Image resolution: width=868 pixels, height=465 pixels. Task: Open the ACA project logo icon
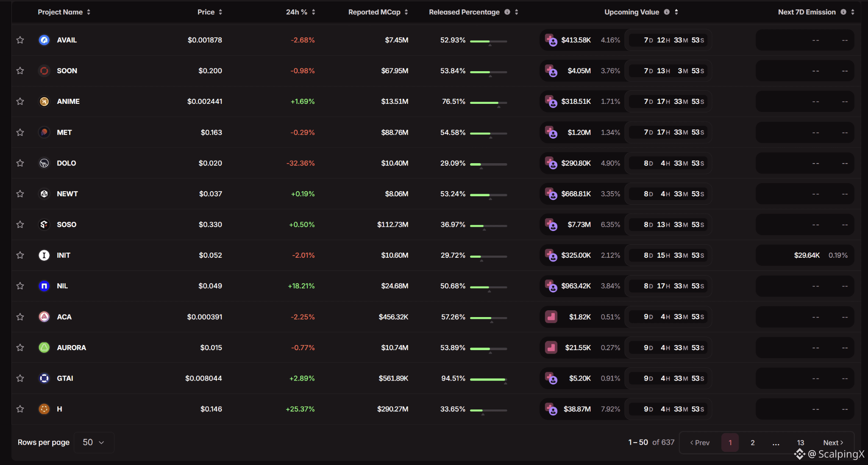pyautogui.click(x=44, y=317)
